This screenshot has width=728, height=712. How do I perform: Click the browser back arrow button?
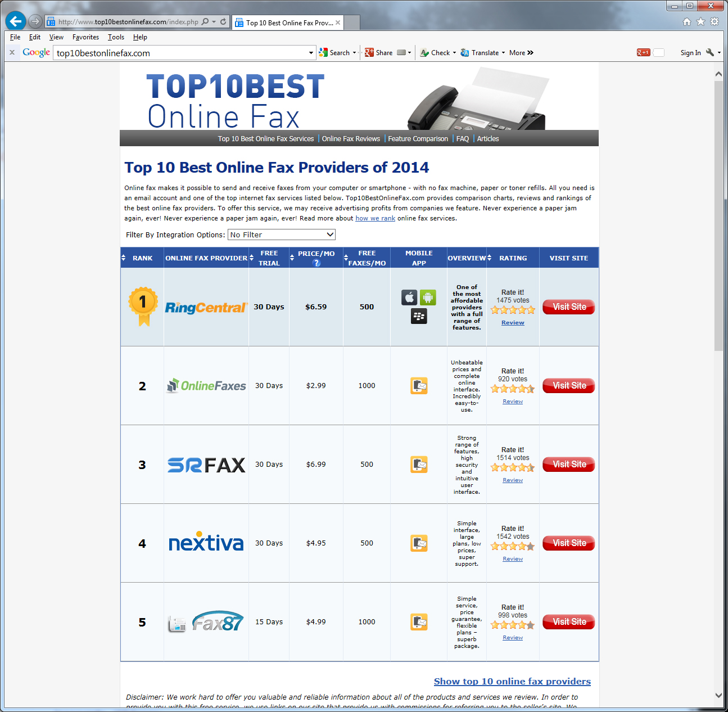(x=16, y=21)
